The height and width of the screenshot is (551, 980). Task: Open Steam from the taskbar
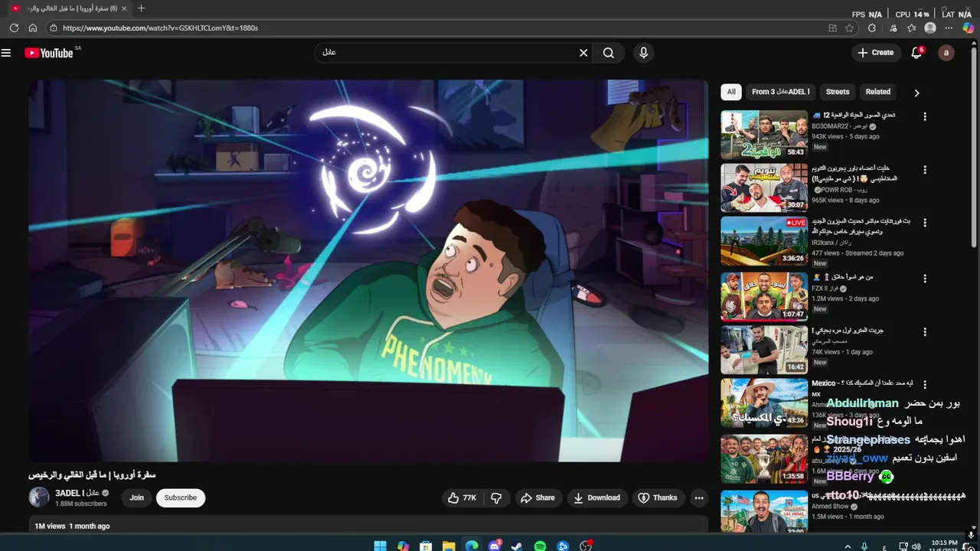pos(517,546)
